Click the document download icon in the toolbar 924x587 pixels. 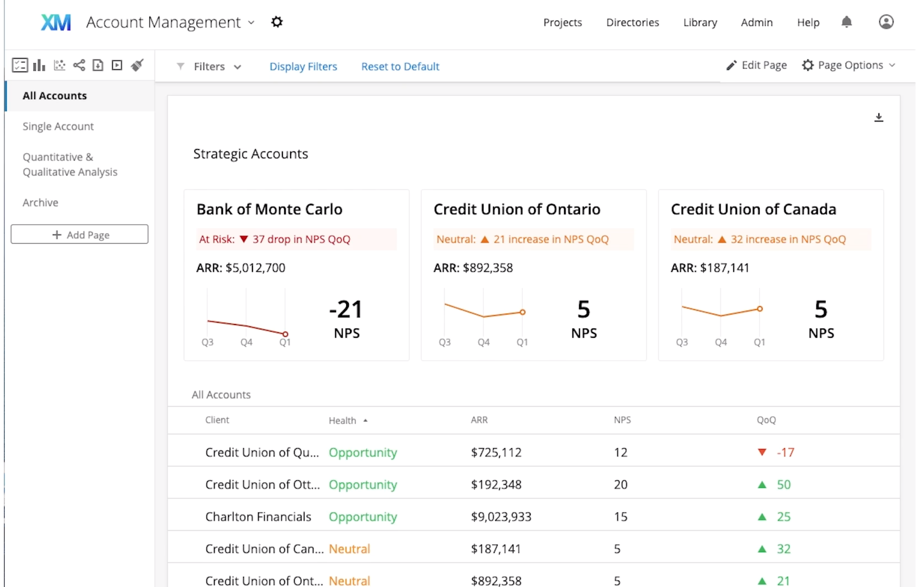(x=98, y=65)
